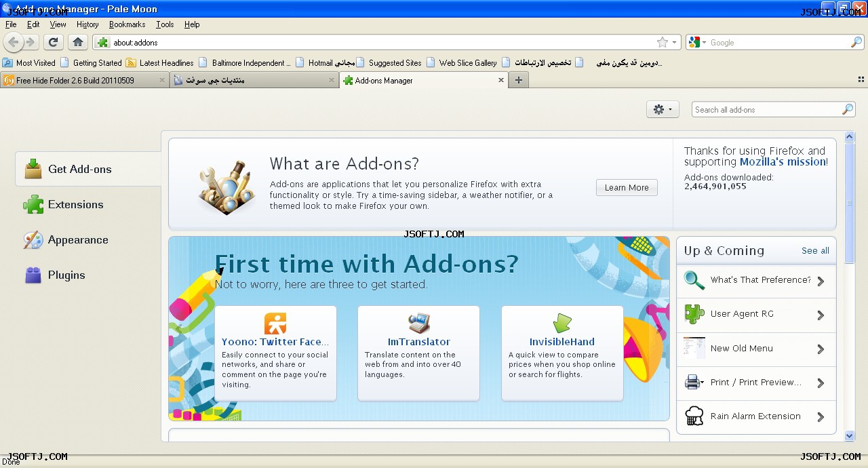Click the magnifier in Search all add-ons

click(x=848, y=109)
